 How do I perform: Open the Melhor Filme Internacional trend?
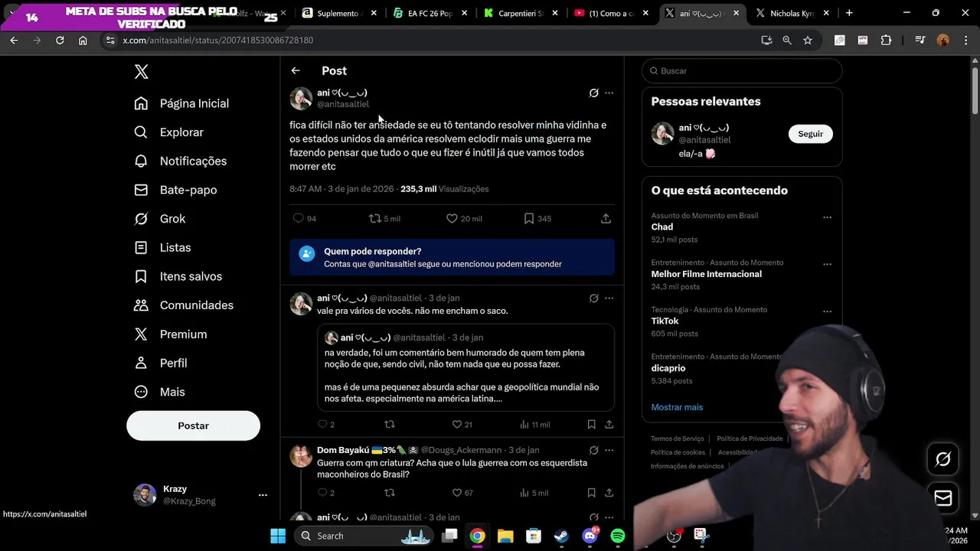click(706, 274)
